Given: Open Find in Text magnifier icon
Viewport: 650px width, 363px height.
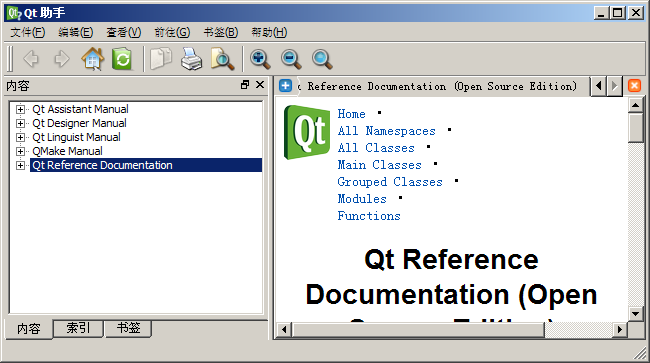Looking at the screenshot, I should pyautogui.click(x=222, y=59).
